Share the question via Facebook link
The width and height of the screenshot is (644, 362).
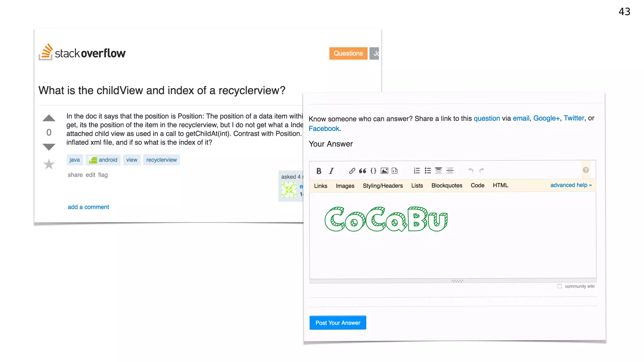[x=324, y=129]
